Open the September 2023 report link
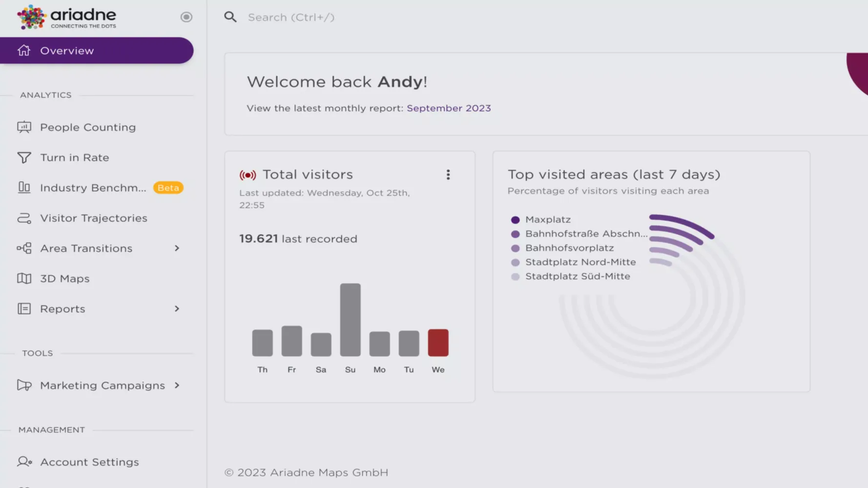The height and width of the screenshot is (488, 868). click(448, 108)
